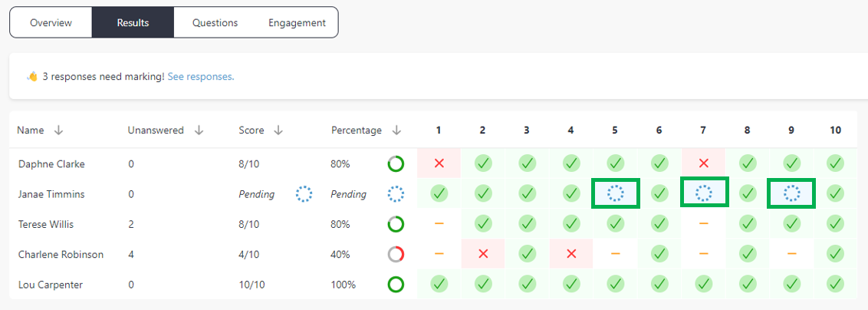Image resolution: width=868 pixels, height=310 pixels.
Task: Click Lou Carpenter's 100% progress ring
Action: [395, 285]
